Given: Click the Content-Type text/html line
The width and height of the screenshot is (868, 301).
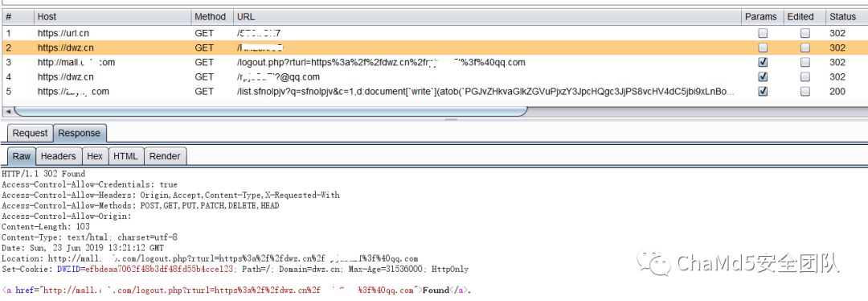Looking at the screenshot, I should click(89, 237).
